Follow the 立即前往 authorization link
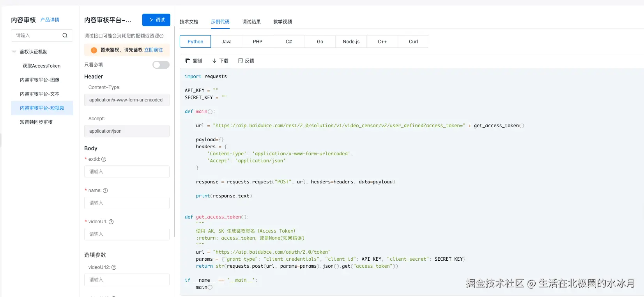 [154, 50]
